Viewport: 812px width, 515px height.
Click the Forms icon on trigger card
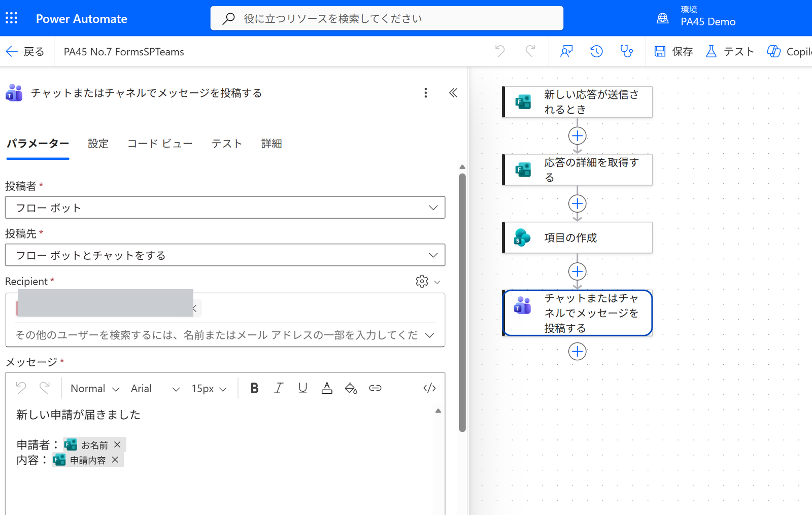point(523,102)
